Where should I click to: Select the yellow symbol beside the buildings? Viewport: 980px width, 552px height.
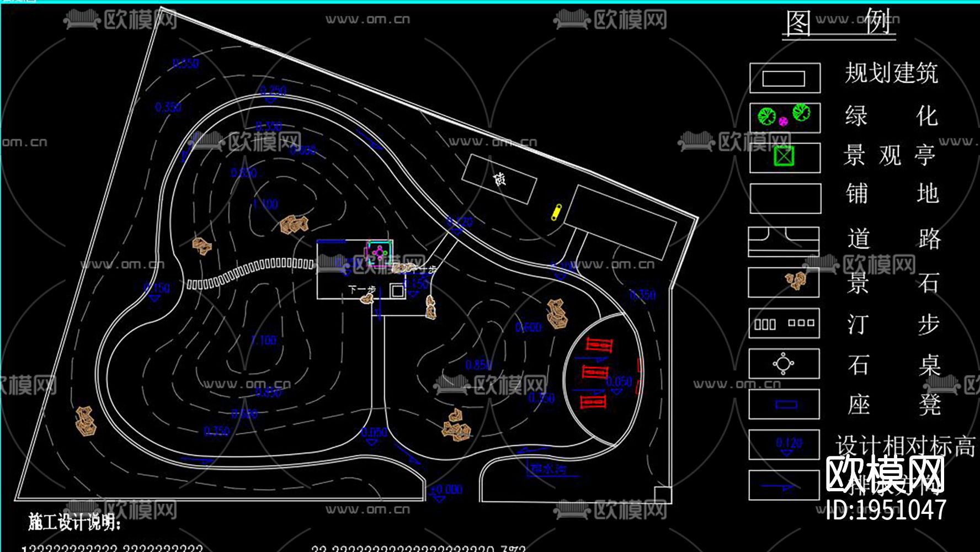click(x=557, y=212)
